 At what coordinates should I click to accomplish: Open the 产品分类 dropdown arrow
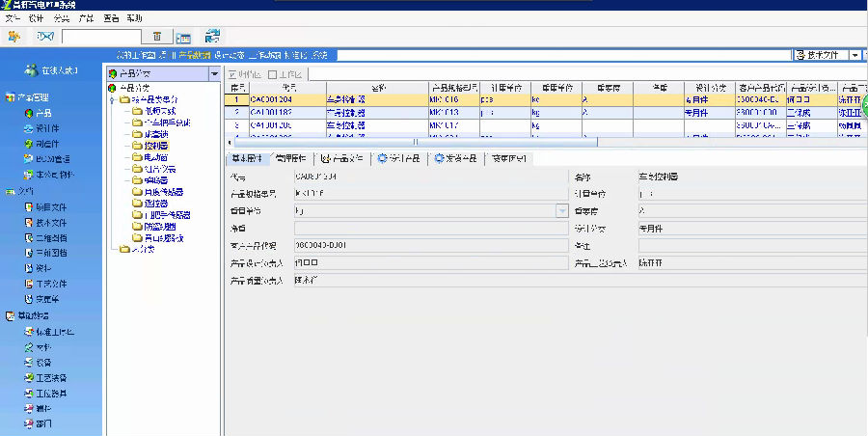pos(214,73)
